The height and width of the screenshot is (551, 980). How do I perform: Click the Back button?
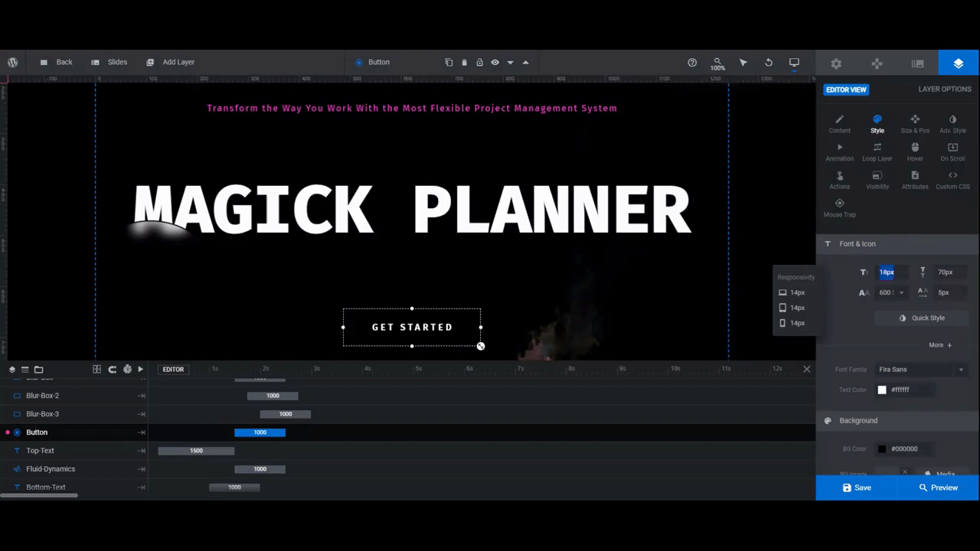tap(57, 63)
